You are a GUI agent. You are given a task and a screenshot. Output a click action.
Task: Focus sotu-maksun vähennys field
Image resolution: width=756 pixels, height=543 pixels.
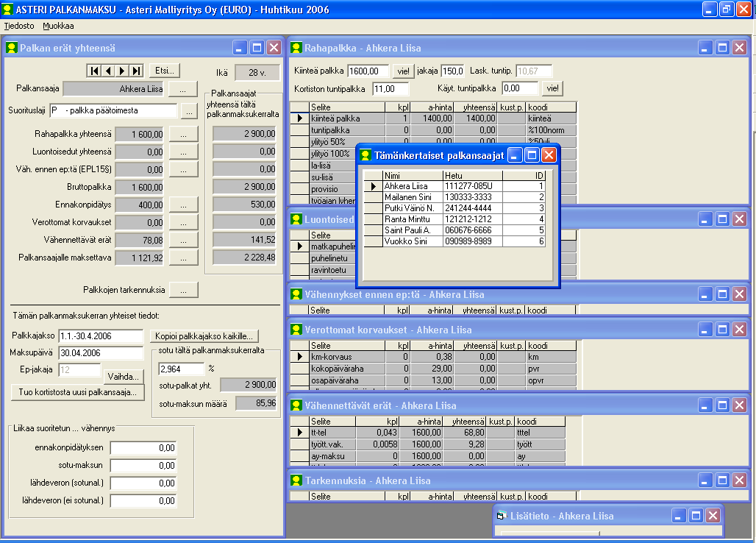pyautogui.click(x=143, y=466)
